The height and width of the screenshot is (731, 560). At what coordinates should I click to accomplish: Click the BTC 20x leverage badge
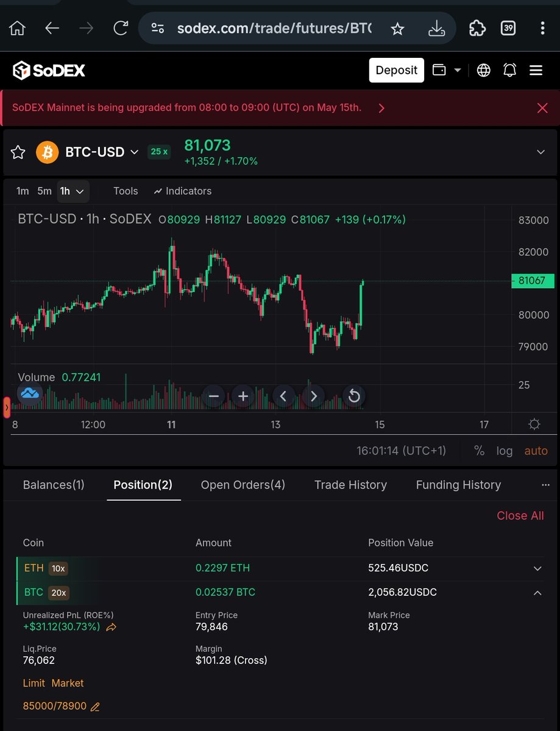click(59, 592)
